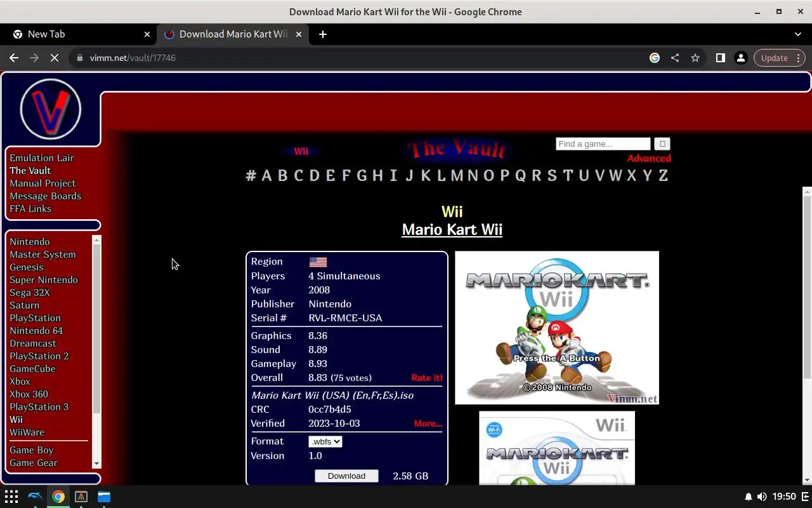
Task: Click the Download button
Action: 346,476
